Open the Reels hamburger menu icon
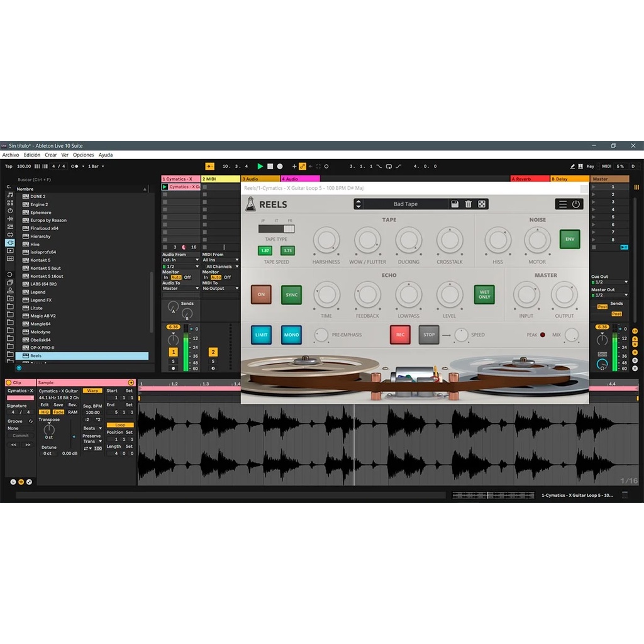Image resolution: width=644 pixels, height=644 pixels. (563, 204)
